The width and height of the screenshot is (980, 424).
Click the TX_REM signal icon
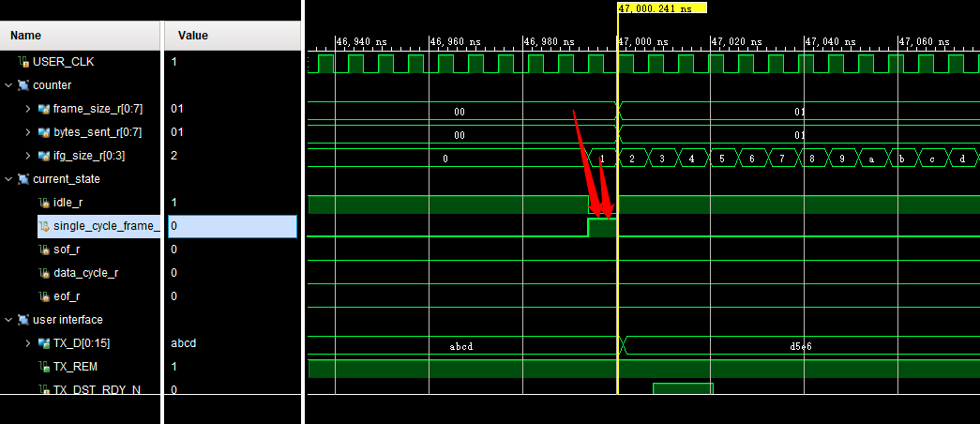click(x=44, y=367)
